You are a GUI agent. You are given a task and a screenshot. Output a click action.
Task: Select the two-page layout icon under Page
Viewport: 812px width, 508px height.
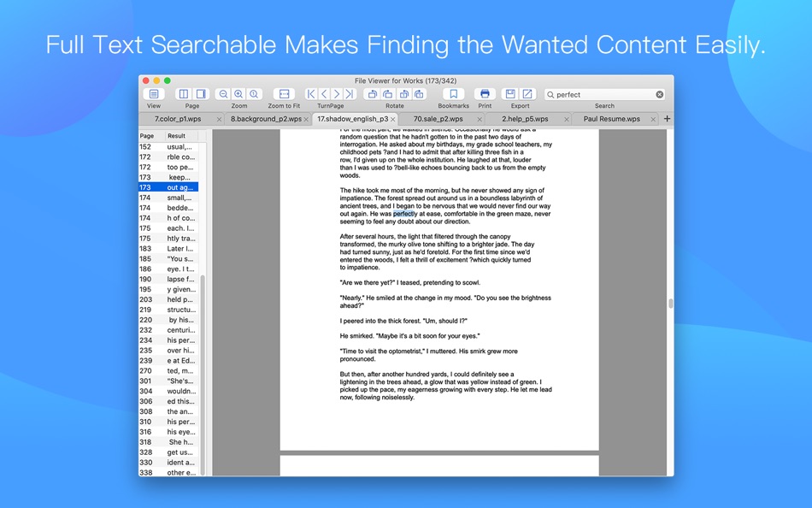(x=183, y=94)
